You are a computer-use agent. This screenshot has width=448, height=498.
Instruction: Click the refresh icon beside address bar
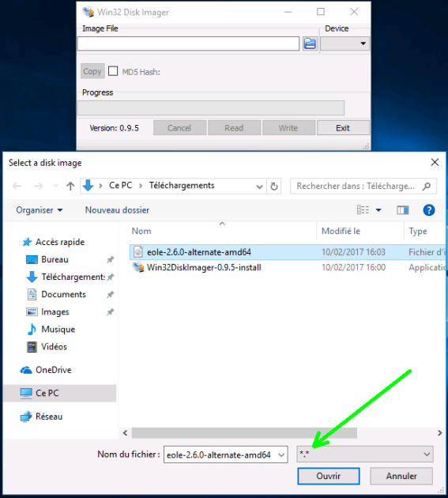[x=274, y=186]
